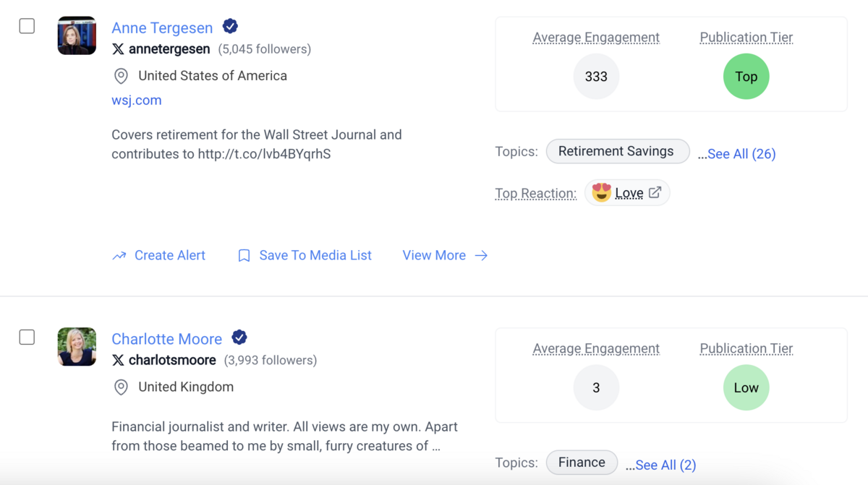Screen dimensions: 868x485
Task: Tick the checkbox for Charlotte Moore
Action: (27, 338)
